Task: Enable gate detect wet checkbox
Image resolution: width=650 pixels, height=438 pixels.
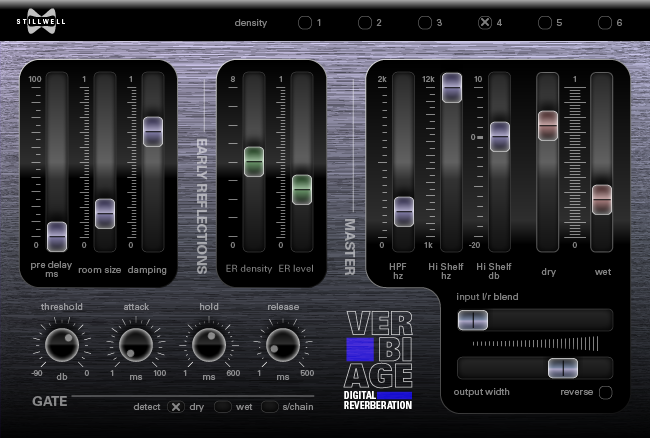Action: click(x=223, y=407)
